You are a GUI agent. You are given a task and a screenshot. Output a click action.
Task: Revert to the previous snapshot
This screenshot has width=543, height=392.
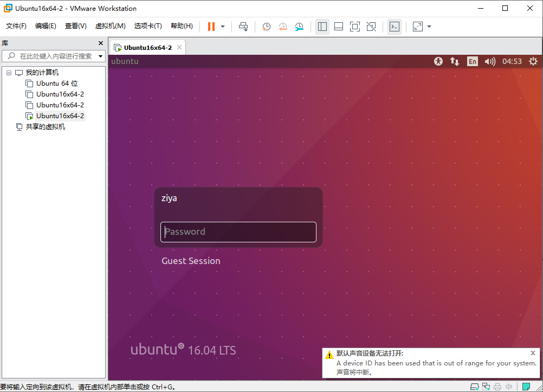[282, 27]
